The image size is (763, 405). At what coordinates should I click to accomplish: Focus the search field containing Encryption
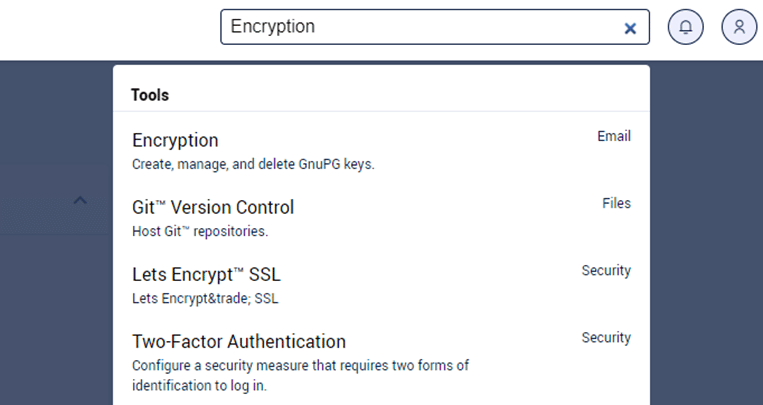(435, 27)
